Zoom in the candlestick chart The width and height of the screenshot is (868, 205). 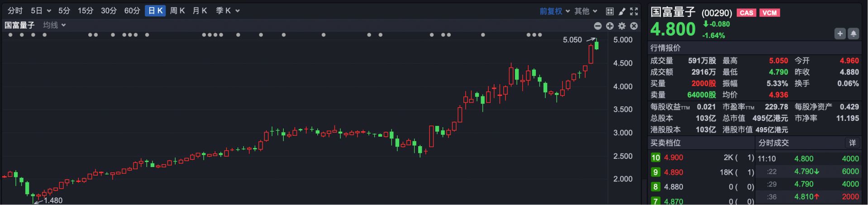point(610,26)
